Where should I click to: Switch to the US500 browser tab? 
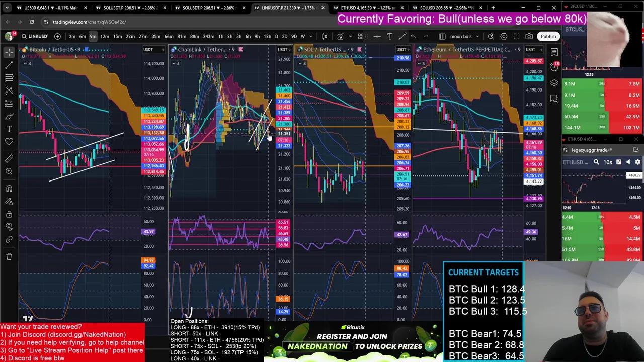click(x=53, y=8)
